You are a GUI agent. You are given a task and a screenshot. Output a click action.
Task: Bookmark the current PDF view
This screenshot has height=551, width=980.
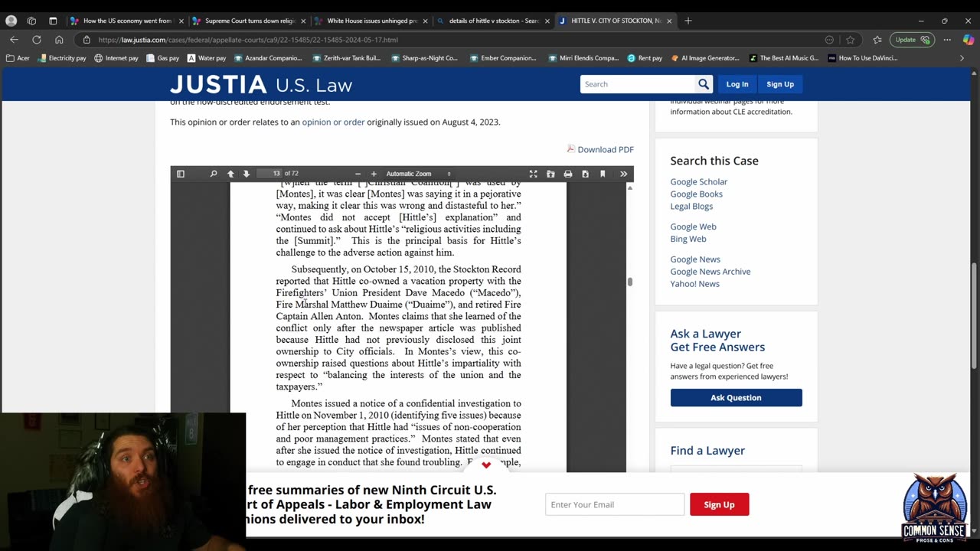pyautogui.click(x=603, y=174)
